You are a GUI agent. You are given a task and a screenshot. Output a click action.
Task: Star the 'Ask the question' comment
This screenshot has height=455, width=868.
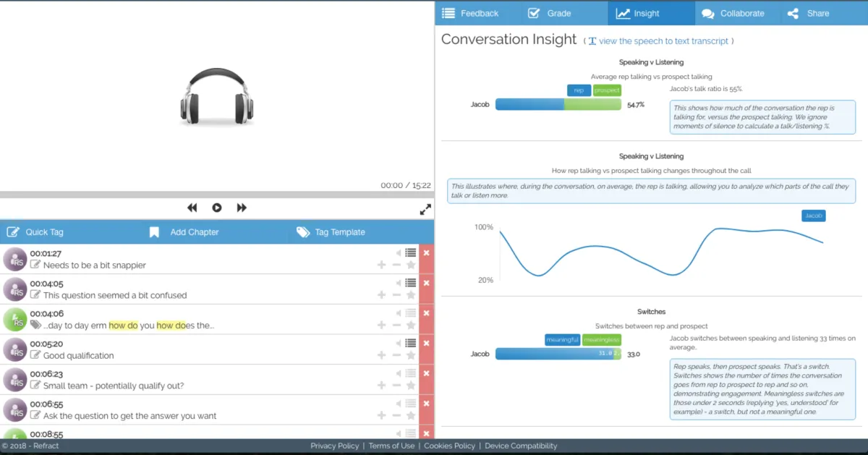pyautogui.click(x=411, y=416)
